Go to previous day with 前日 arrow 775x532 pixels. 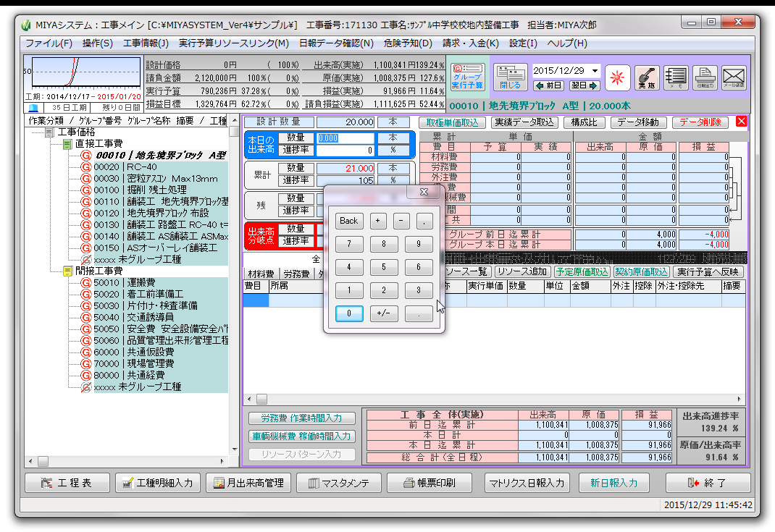[x=548, y=85]
